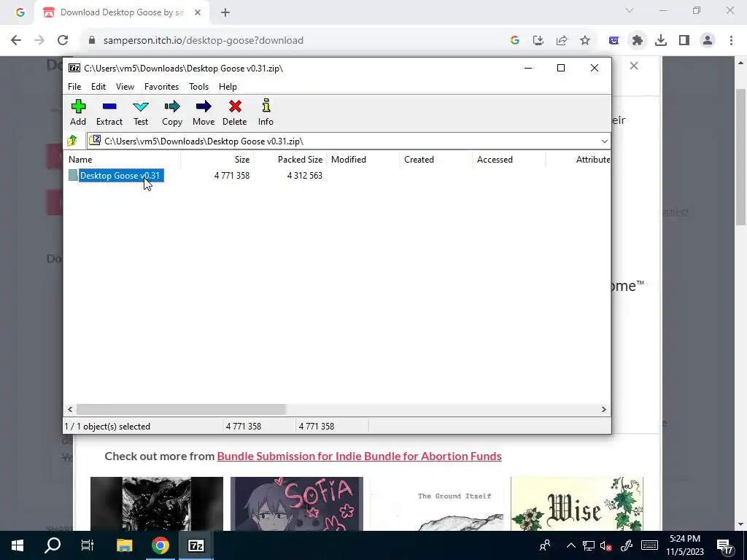747x560 pixels.
Task: Switch to the Google tab
Action: click(20, 12)
